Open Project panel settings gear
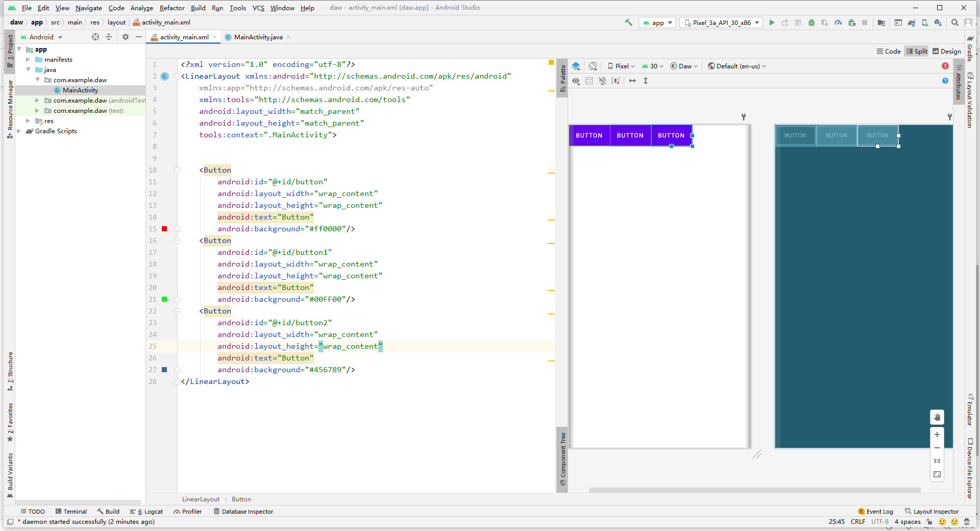The height and width of the screenshot is (531, 980). pyautogui.click(x=126, y=37)
